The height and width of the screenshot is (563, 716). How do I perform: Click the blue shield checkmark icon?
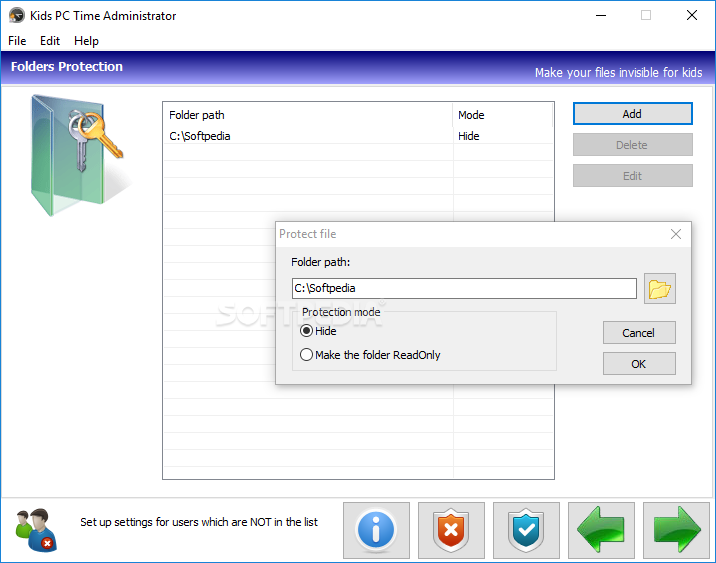[526, 530]
